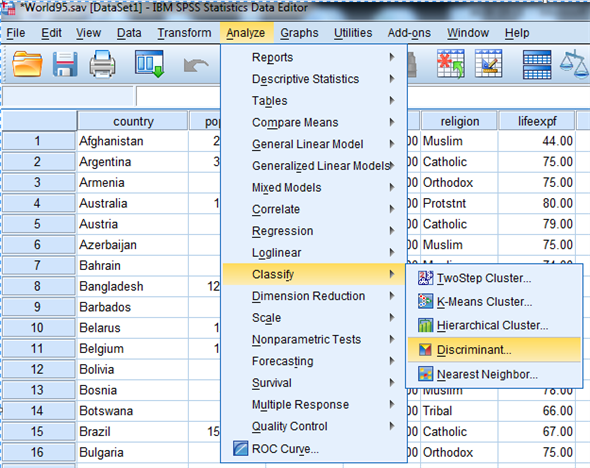The image size is (590, 468).
Task: Select the lifeexpf column header
Action: pyautogui.click(x=537, y=121)
